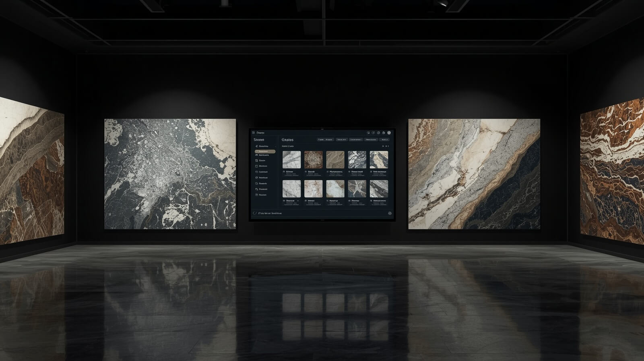644x361 pixels.
Task: Click the share-like icon of the top sidebar entry
Action: [x=256, y=146]
